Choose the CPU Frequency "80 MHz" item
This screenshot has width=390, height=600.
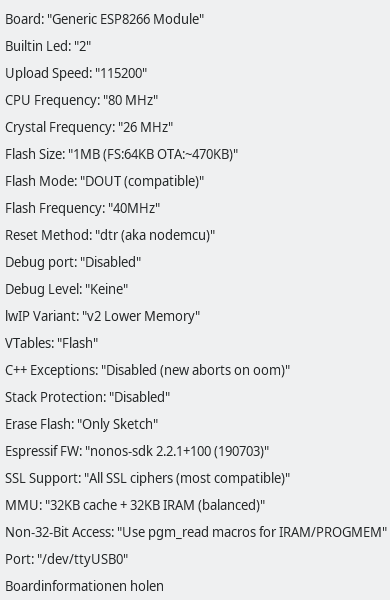(x=195, y=100)
